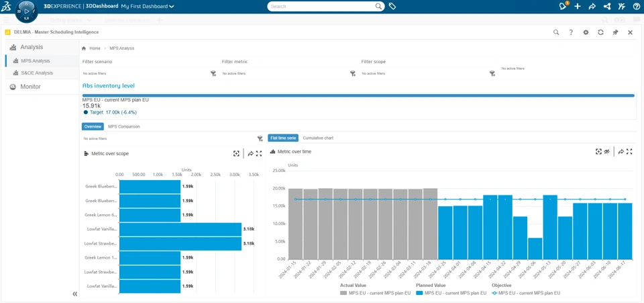Screen dimensions: 644x303
Task: Toggle Actual Value legend series
Action: click(376, 293)
